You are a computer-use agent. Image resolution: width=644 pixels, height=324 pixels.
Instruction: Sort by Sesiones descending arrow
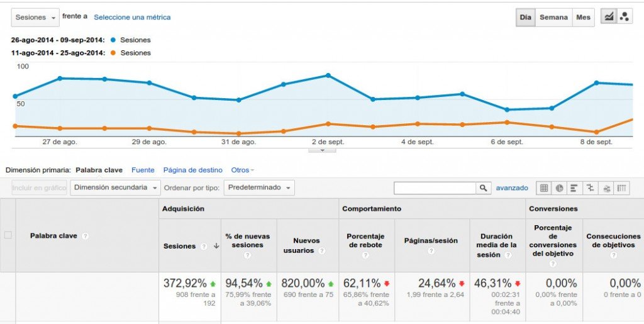tap(216, 246)
